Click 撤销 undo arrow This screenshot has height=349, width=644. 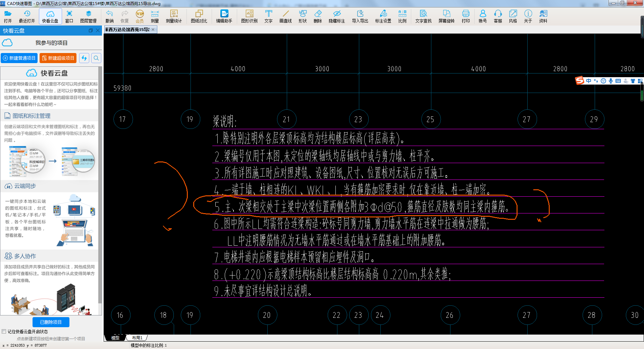pyautogui.click(x=109, y=16)
